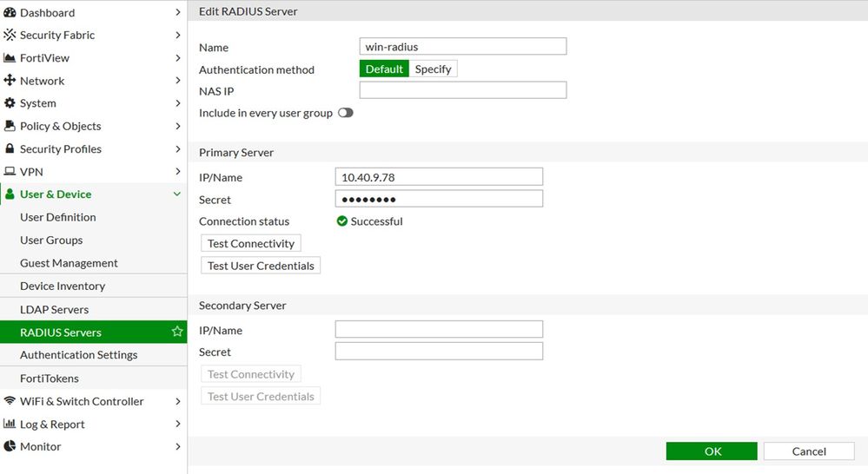Click the Security Profiles lock icon
Viewport: 868px width, 474px height.
[10, 149]
